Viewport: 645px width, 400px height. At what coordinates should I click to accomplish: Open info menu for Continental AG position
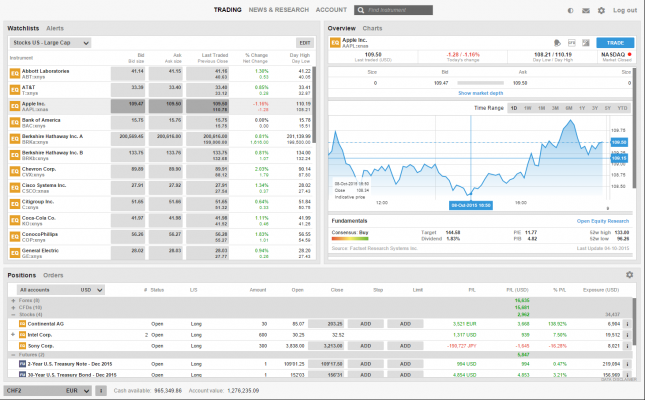[x=627, y=324]
